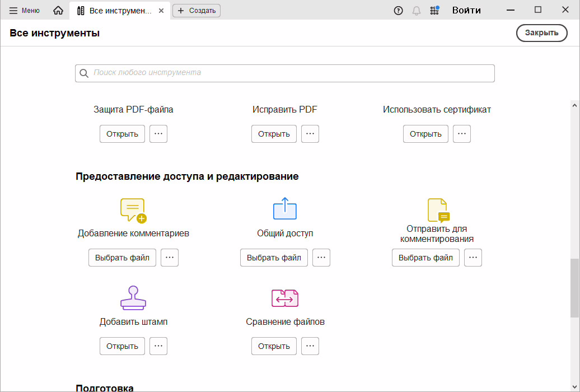
Task: Click the Общий доступ share icon
Action: (x=284, y=209)
